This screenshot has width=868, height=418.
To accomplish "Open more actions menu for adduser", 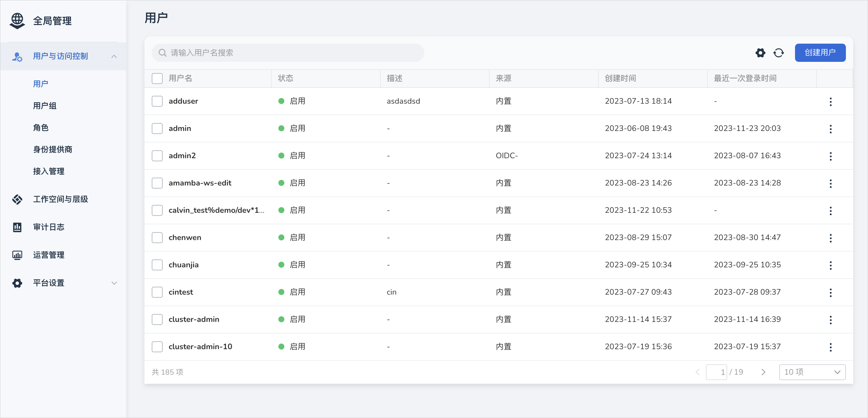I will click(x=830, y=102).
